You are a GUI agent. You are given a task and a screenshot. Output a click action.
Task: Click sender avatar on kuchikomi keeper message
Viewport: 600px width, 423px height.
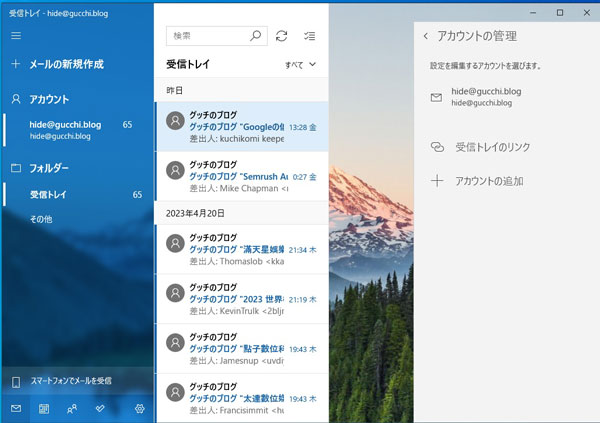pos(175,121)
